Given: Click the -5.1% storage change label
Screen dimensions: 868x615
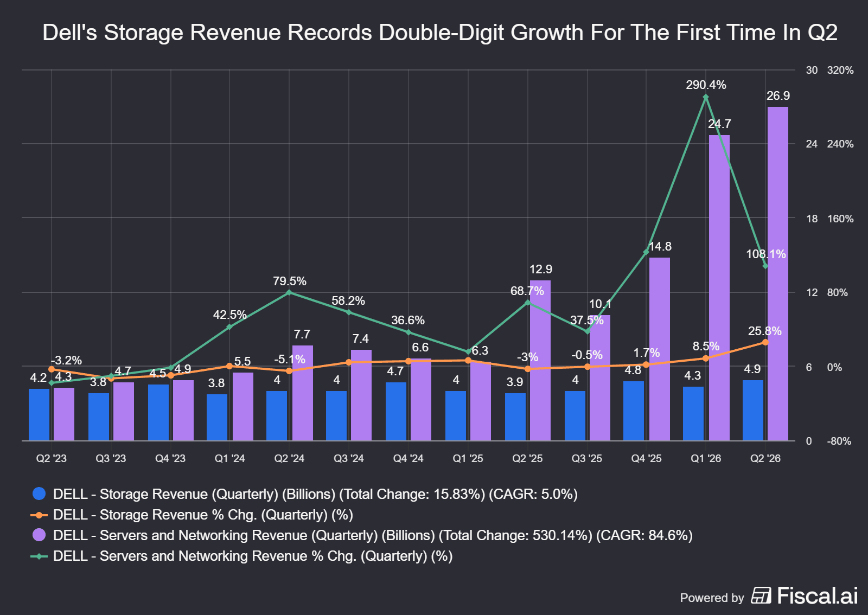Looking at the screenshot, I should (x=289, y=359).
